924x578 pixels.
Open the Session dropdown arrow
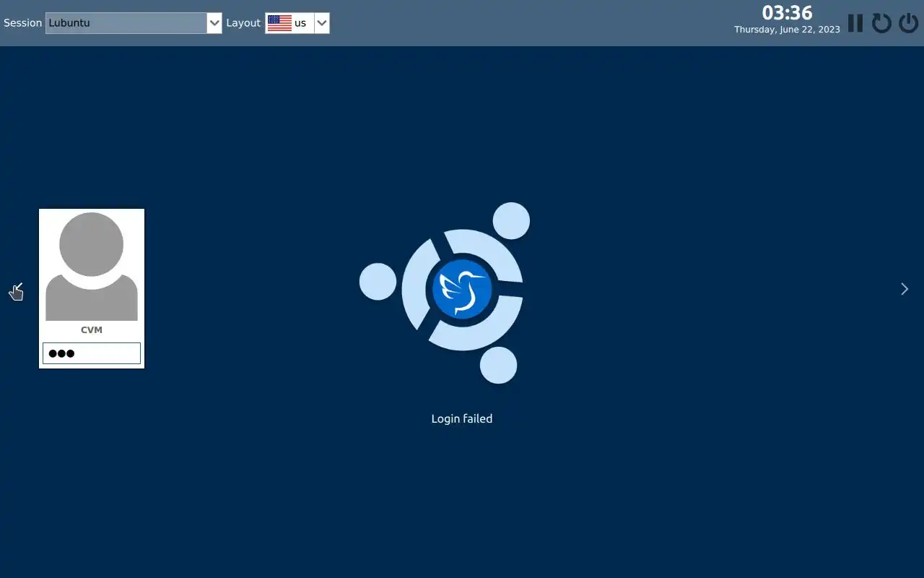coord(214,23)
